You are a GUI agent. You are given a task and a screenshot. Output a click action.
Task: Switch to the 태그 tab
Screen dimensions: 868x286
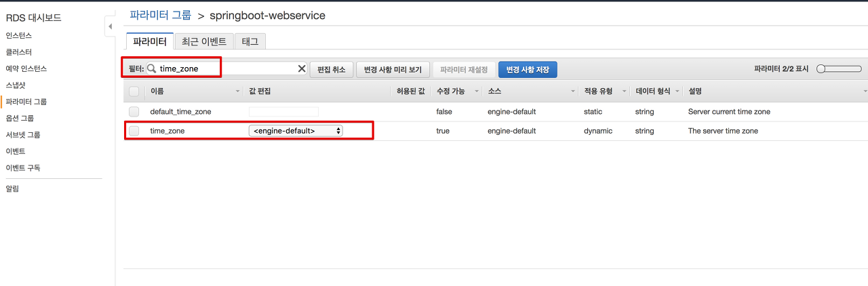[x=250, y=41]
